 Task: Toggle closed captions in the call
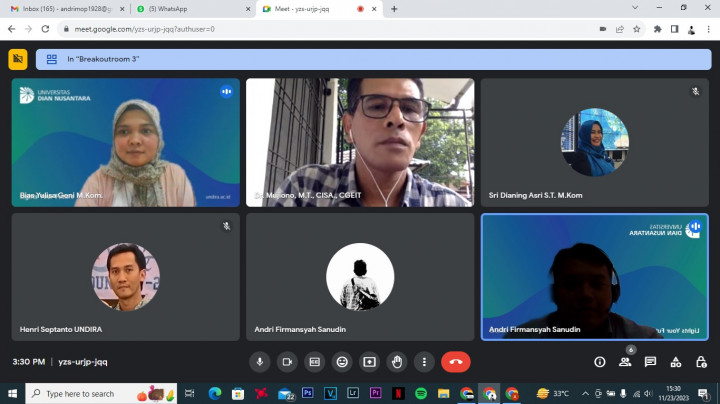[x=314, y=361]
